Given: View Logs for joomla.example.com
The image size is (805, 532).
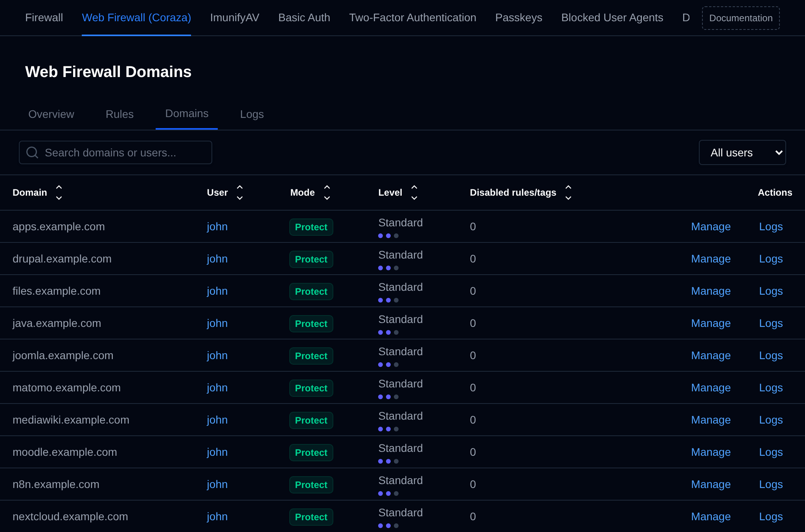Looking at the screenshot, I should [x=771, y=356].
